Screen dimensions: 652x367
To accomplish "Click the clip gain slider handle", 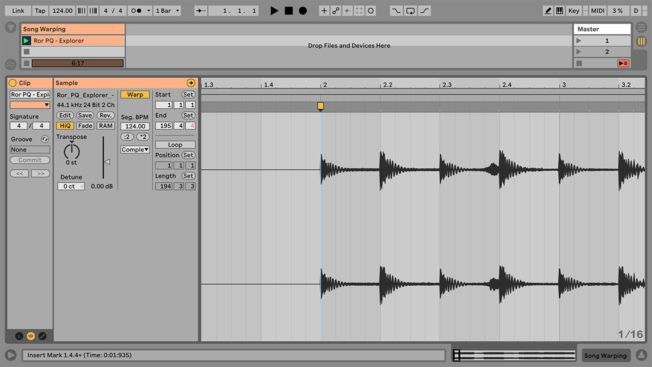I will 107,162.
